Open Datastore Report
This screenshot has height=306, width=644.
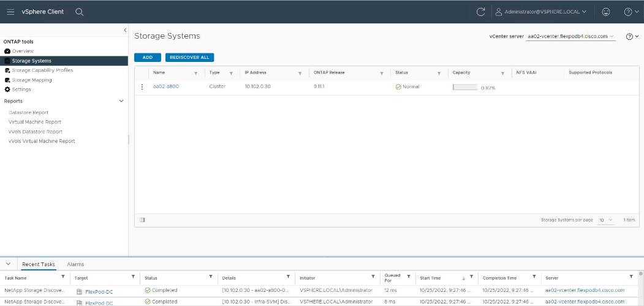click(28, 112)
